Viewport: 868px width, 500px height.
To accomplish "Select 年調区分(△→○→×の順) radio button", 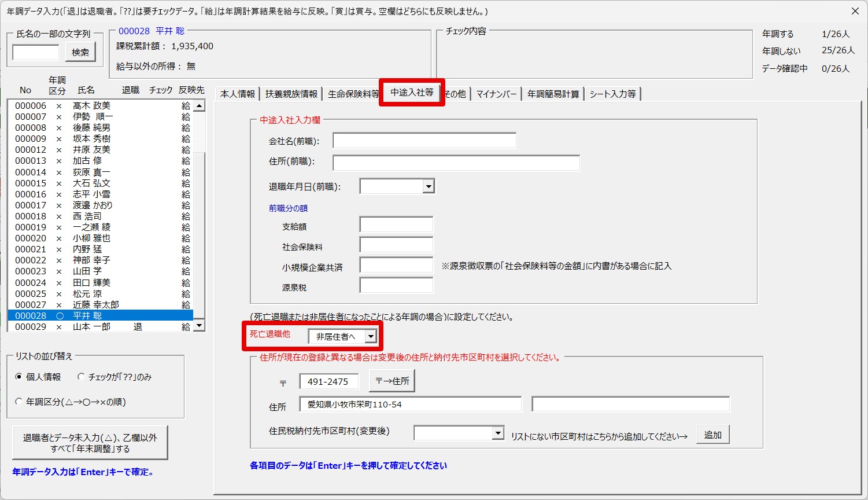I will pos(19,402).
